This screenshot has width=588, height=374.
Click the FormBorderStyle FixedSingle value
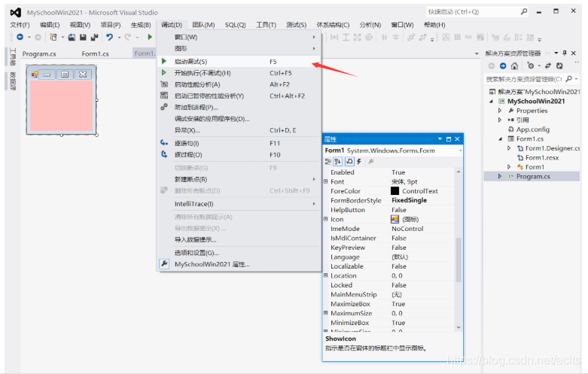pos(409,200)
